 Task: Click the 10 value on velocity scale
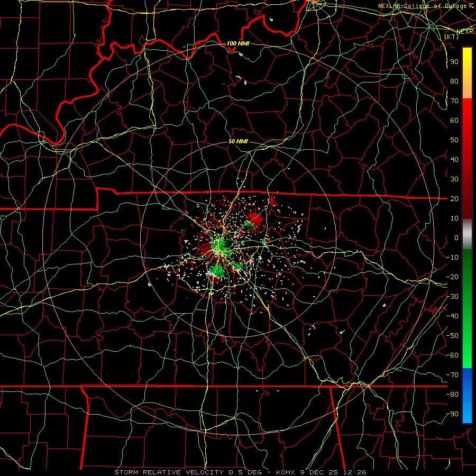454,218
